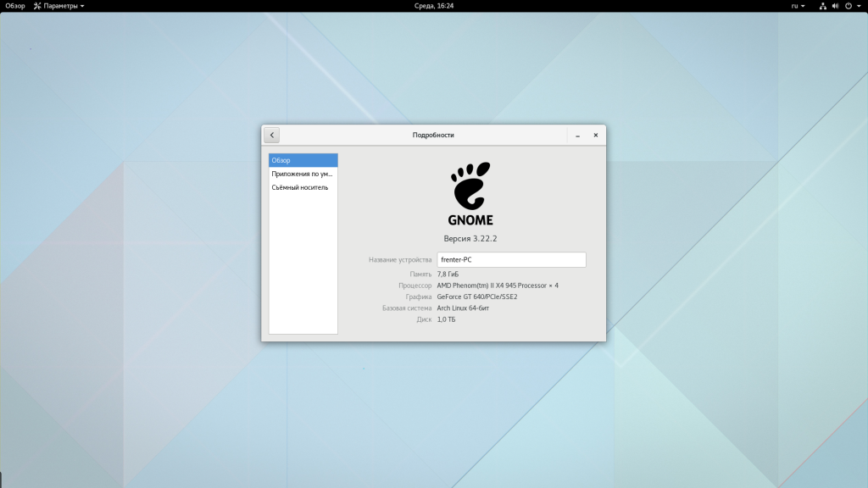The height and width of the screenshot is (488, 868).
Task: Click the Версия 3.22.2 text
Action: [470, 238]
